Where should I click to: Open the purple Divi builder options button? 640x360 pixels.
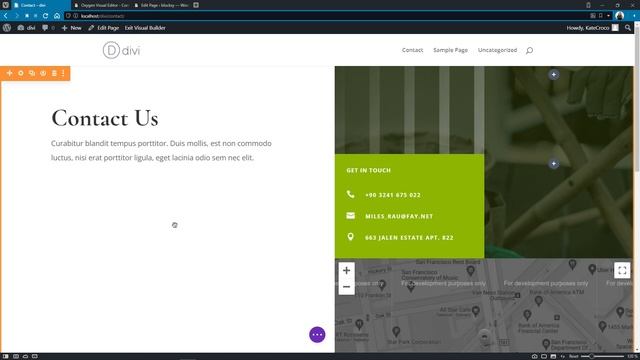tap(317, 335)
